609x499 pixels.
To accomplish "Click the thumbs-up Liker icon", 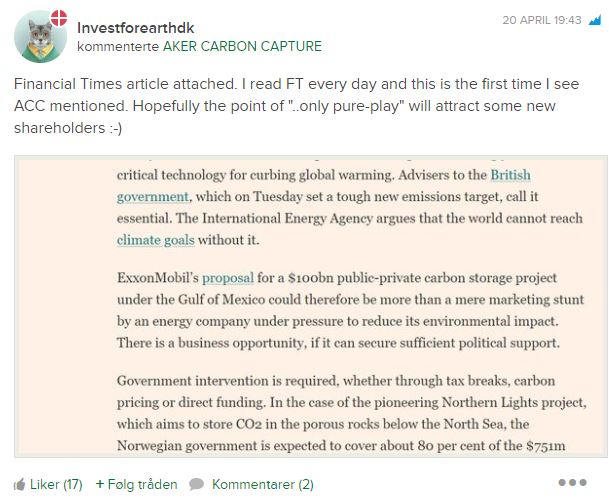I will [x=19, y=484].
